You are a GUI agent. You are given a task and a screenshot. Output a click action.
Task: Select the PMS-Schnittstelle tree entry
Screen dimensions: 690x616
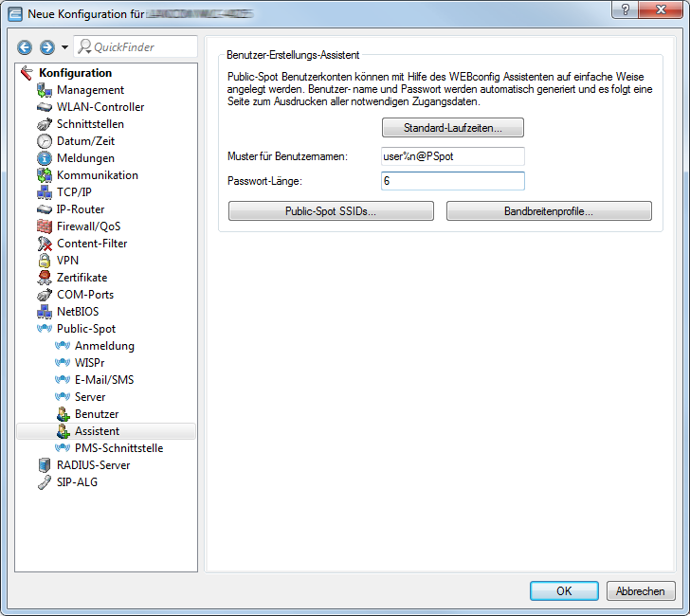[x=118, y=448]
